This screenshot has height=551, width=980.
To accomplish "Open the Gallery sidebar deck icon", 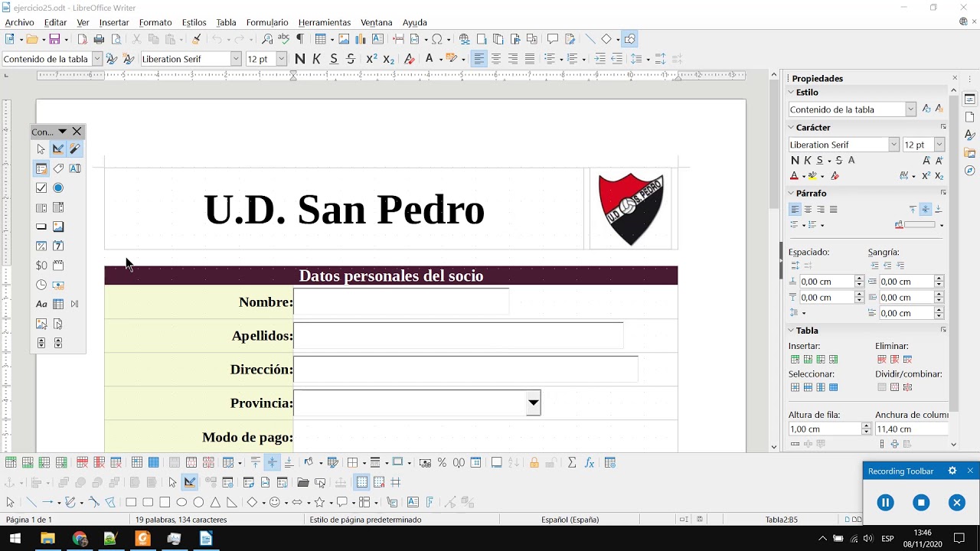I will pos(970,152).
